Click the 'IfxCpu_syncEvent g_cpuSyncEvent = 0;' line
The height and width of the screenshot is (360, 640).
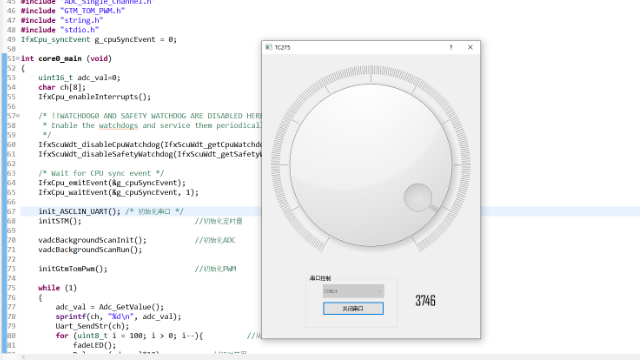point(99,40)
